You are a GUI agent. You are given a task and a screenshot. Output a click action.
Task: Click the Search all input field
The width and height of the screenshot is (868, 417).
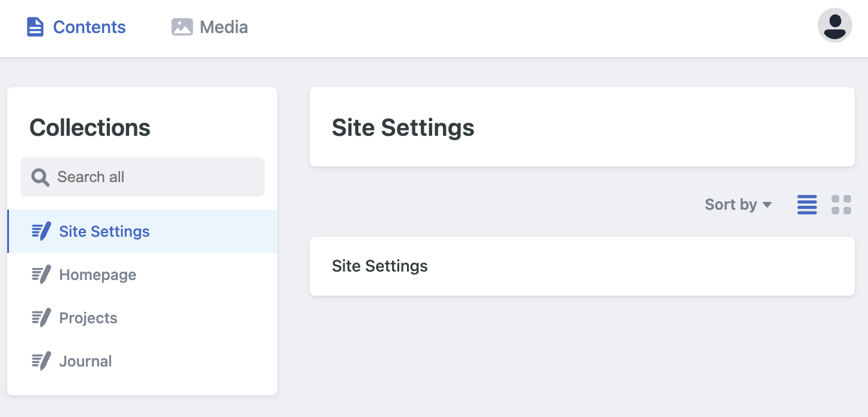click(x=142, y=177)
